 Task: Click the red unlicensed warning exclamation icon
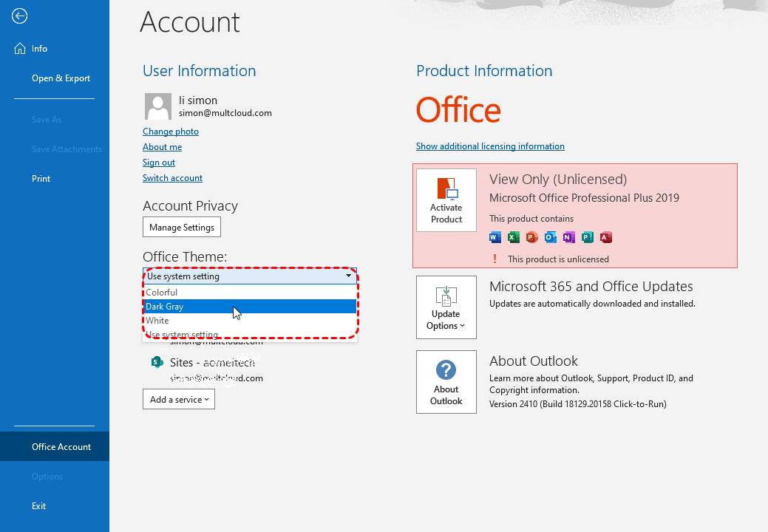coord(495,259)
